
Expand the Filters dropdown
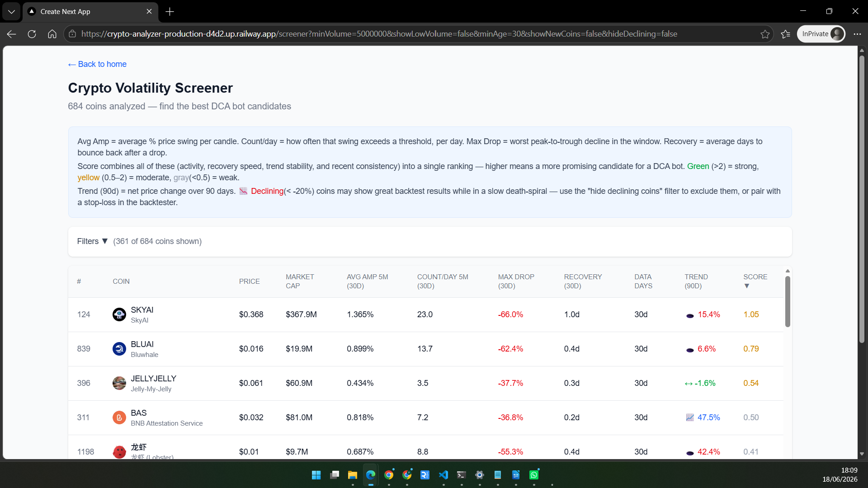(92, 241)
